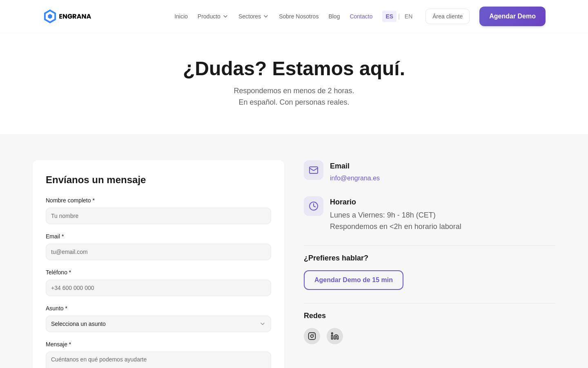The image size is (588, 368).
Task: Click Agendar Demo de 15 min
Action: coord(354,280)
